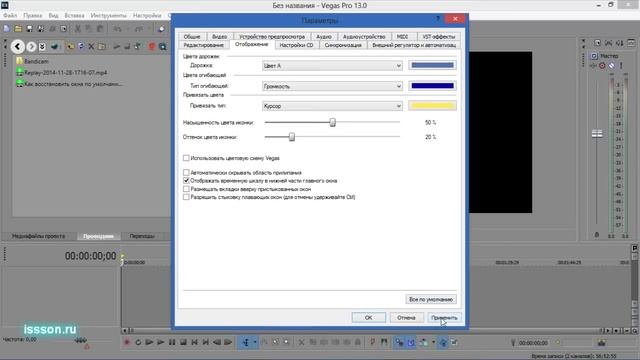Click the Save project icon in toolbar
This screenshot has height=360, width=640.
coord(29,29)
